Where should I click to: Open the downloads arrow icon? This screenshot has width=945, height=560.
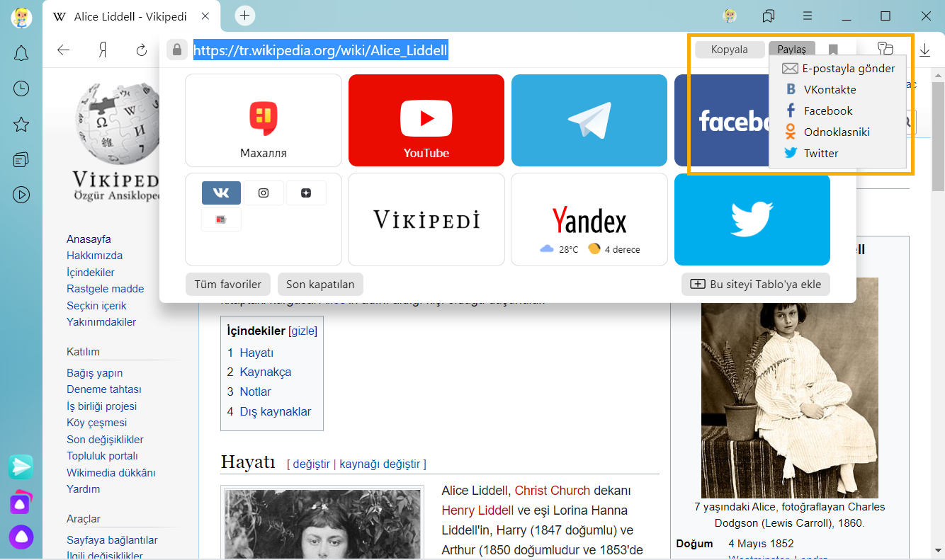pos(925,50)
